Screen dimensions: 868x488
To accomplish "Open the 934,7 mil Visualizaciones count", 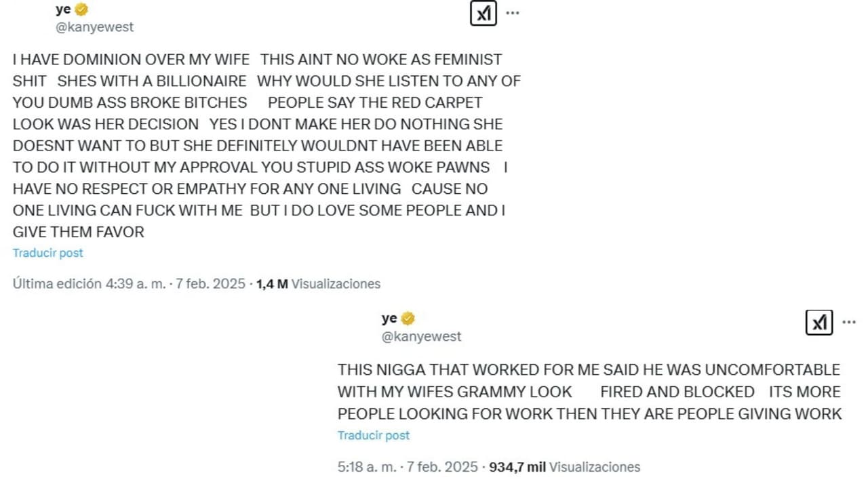I will pyautogui.click(x=564, y=467).
